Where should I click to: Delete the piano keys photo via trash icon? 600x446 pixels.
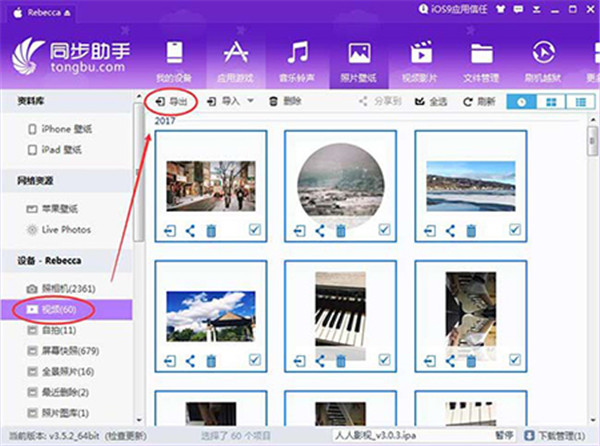(341, 361)
